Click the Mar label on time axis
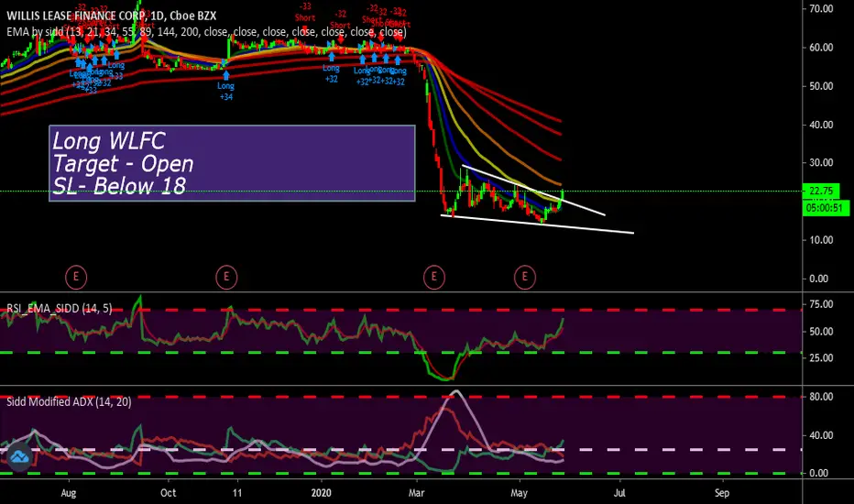Image resolution: width=854 pixels, height=504 pixels. point(416,493)
